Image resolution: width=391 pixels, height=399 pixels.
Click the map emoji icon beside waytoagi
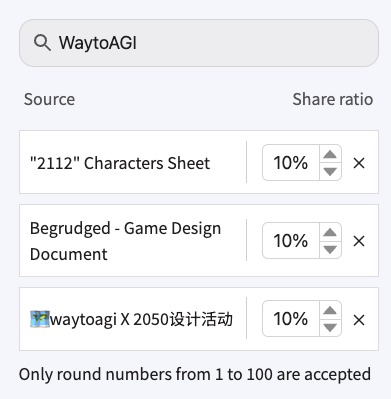point(40,319)
